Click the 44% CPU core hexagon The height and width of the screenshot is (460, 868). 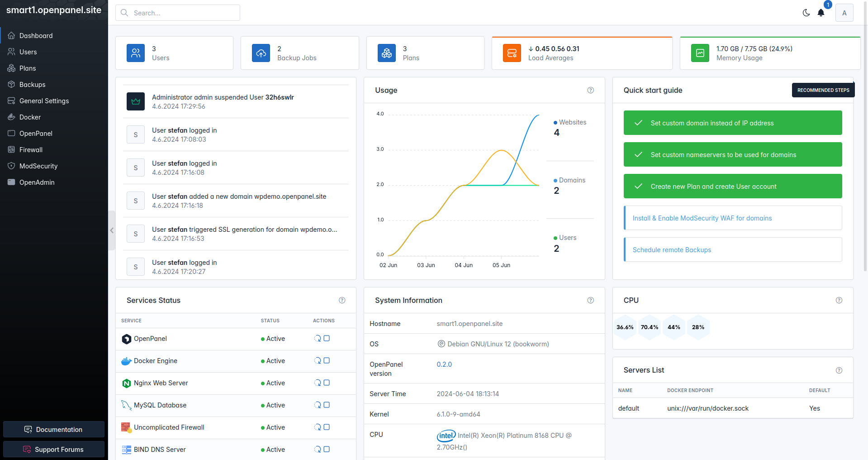pyautogui.click(x=674, y=327)
